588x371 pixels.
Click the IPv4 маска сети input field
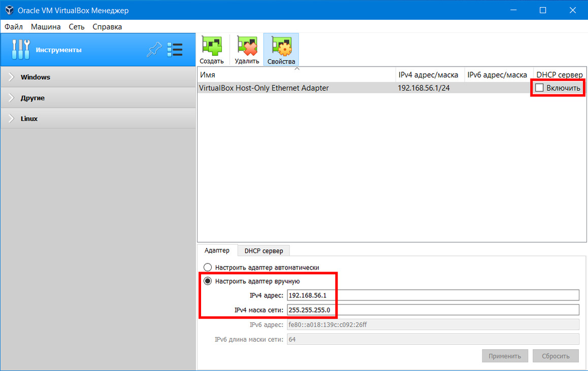click(x=433, y=310)
